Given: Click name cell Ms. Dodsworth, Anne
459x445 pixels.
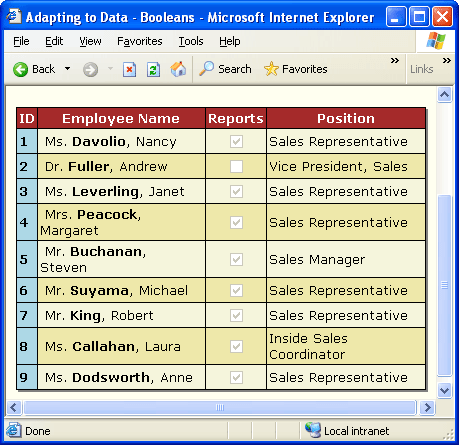Looking at the screenshot, I should point(121,377).
